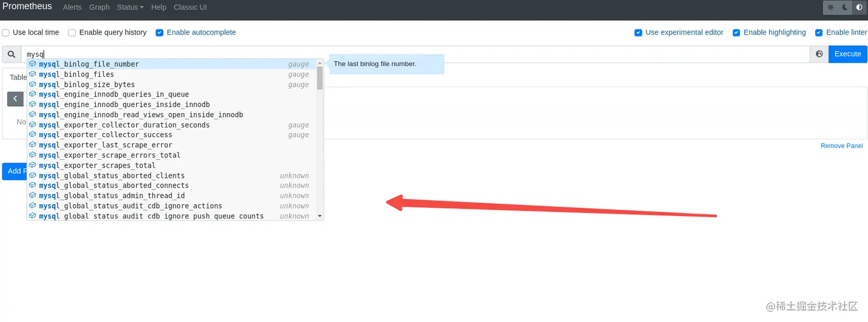868x322 pixels.
Task: Switch to the light theme sun icon
Action: [x=830, y=7]
